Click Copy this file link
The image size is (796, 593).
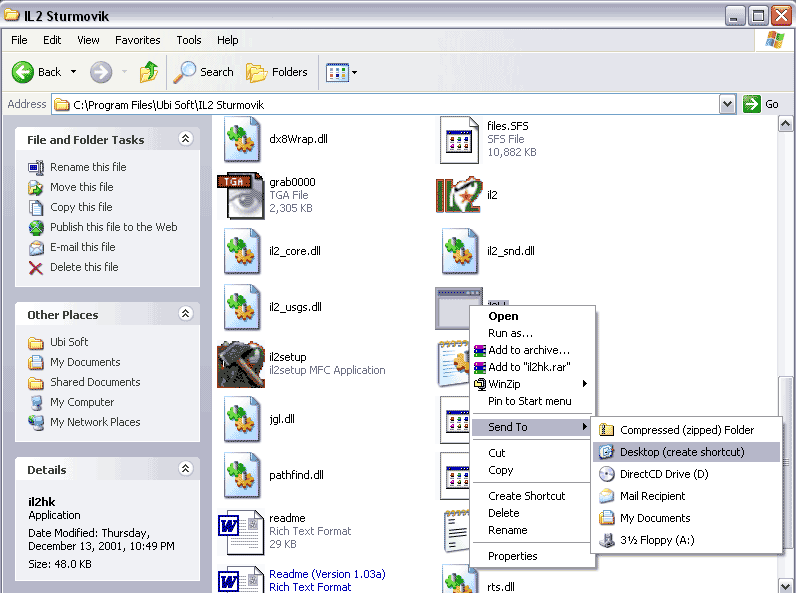[x=81, y=207]
